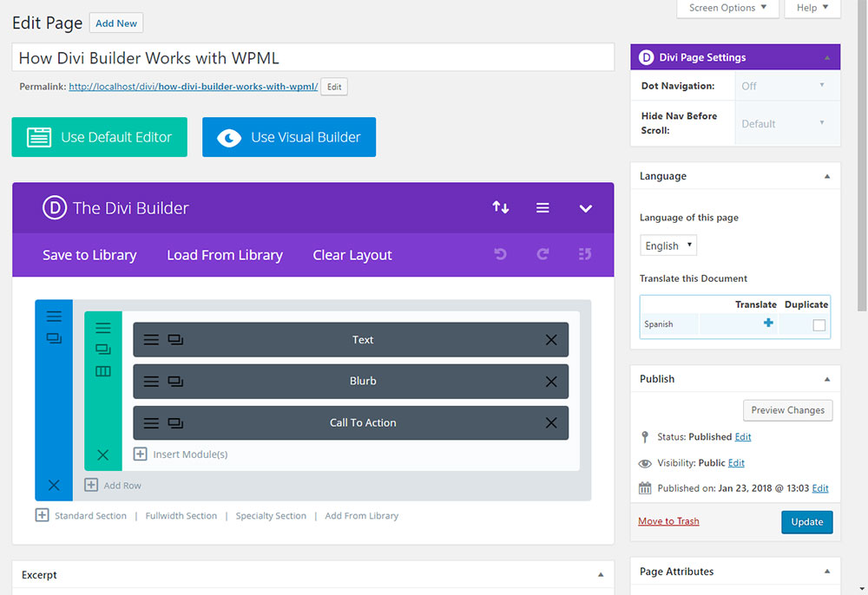Duplicate the Text module
This screenshot has height=595, width=868.
coord(175,339)
